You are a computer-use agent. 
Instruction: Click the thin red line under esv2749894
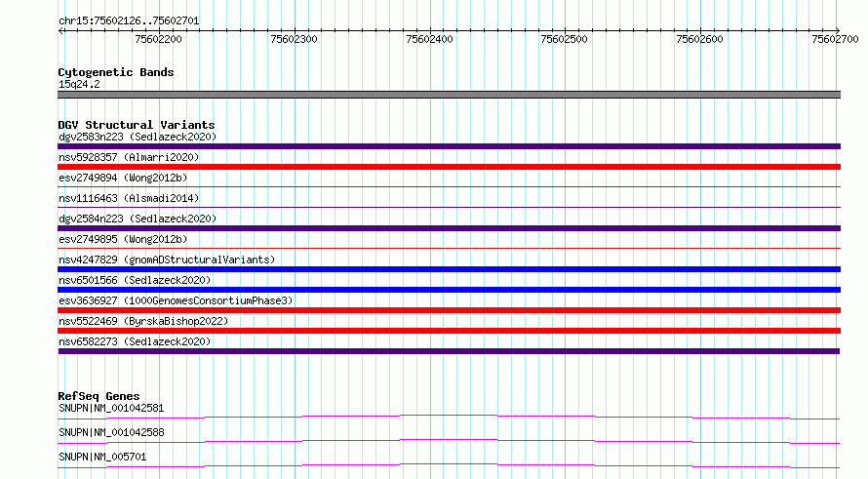[x=449, y=187]
